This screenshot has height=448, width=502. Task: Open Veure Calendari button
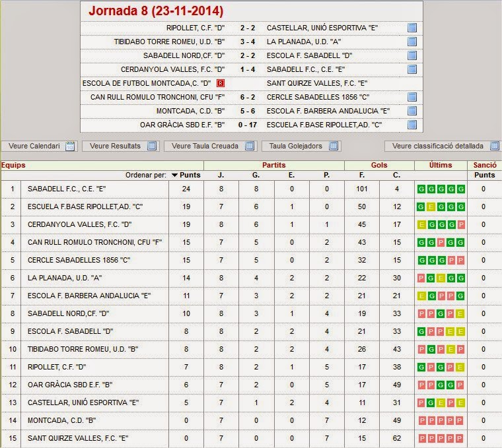point(40,146)
